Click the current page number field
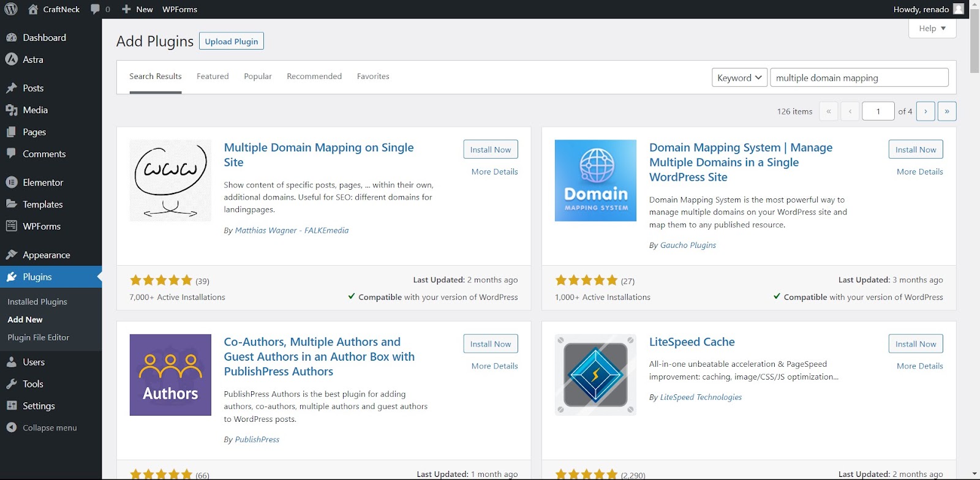The height and width of the screenshot is (480, 980). pos(878,111)
